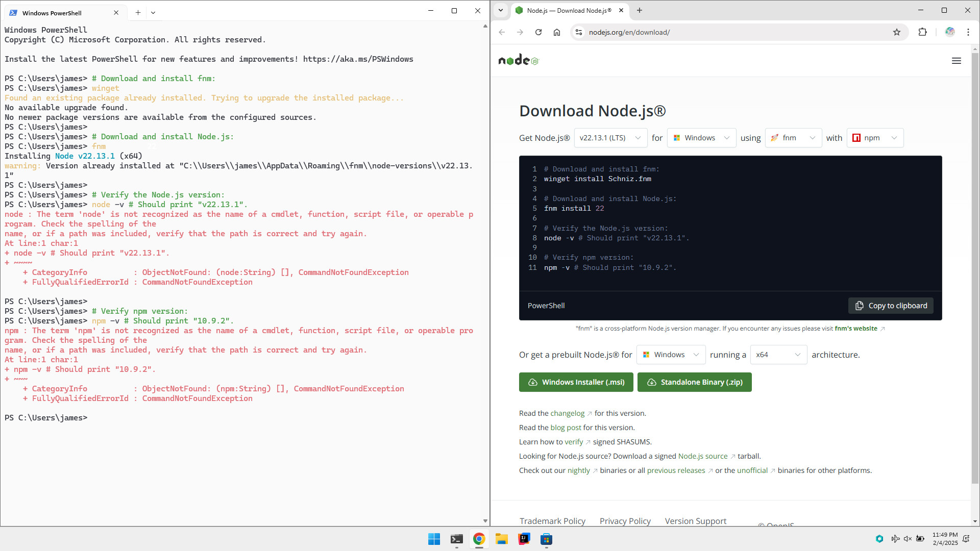The height and width of the screenshot is (551, 980).
Task: Click the Chrome page vertical scrollbar
Action: pos(975,268)
